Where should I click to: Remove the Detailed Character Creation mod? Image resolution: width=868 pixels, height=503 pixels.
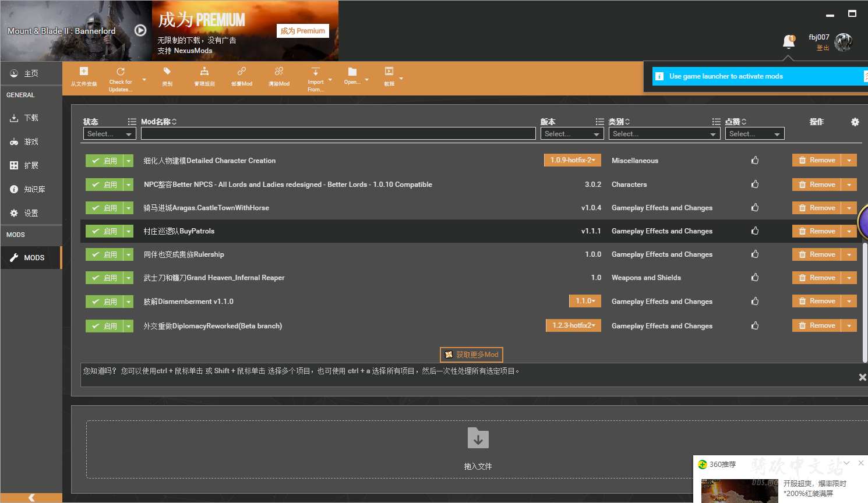817,160
